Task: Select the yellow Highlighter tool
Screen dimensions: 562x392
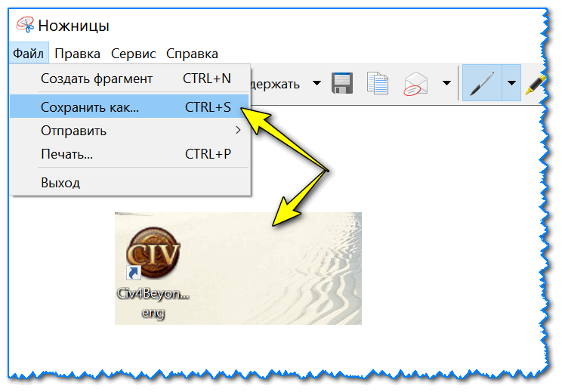Action: tap(536, 84)
